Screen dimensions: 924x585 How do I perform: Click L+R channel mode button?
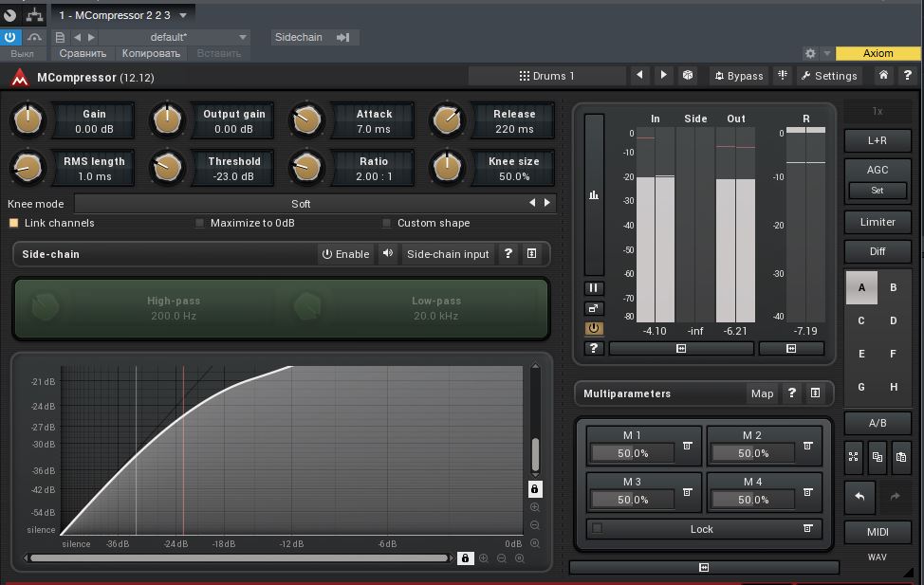[x=877, y=140]
